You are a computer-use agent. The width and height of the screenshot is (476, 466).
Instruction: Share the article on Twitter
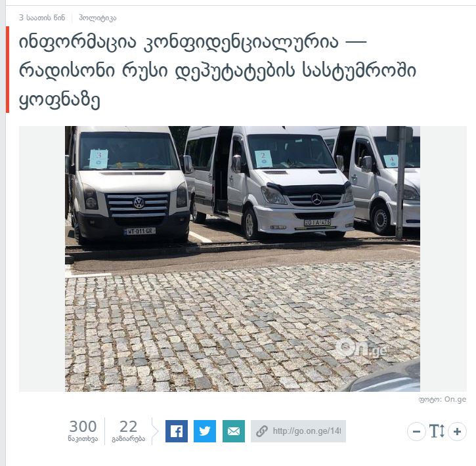pos(205,431)
